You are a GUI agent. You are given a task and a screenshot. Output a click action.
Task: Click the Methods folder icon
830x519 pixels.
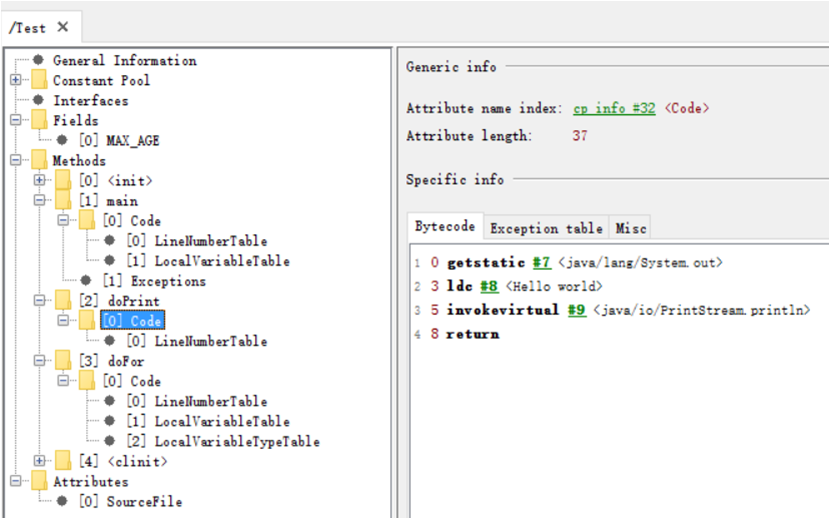tap(39, 161)
